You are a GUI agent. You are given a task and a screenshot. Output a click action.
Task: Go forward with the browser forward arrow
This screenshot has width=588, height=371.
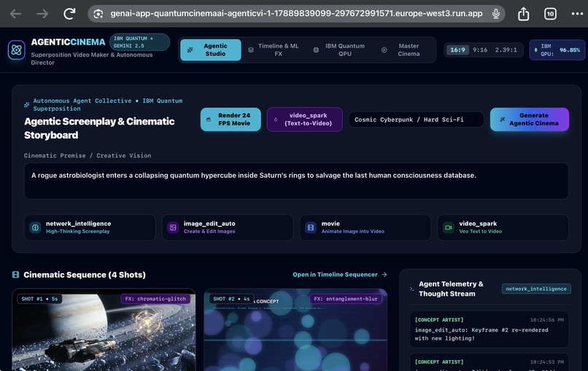[42, 14]
